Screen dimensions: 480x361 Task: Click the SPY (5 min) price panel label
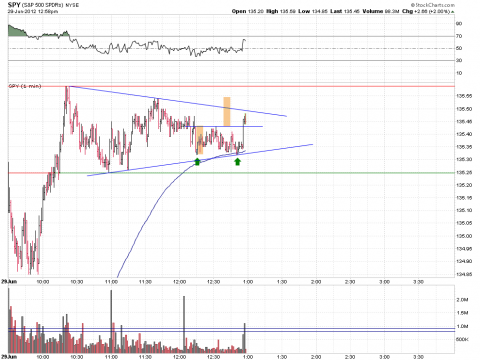[x=25, y=86]
